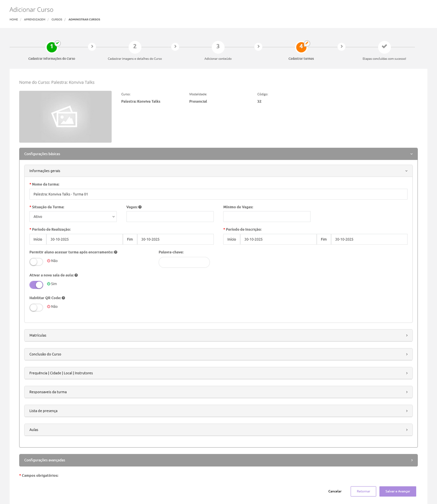This screenshot has height=504, width=437.
Task: Navigate to Cursos breadcrumb
Action: tap(57, 20)
